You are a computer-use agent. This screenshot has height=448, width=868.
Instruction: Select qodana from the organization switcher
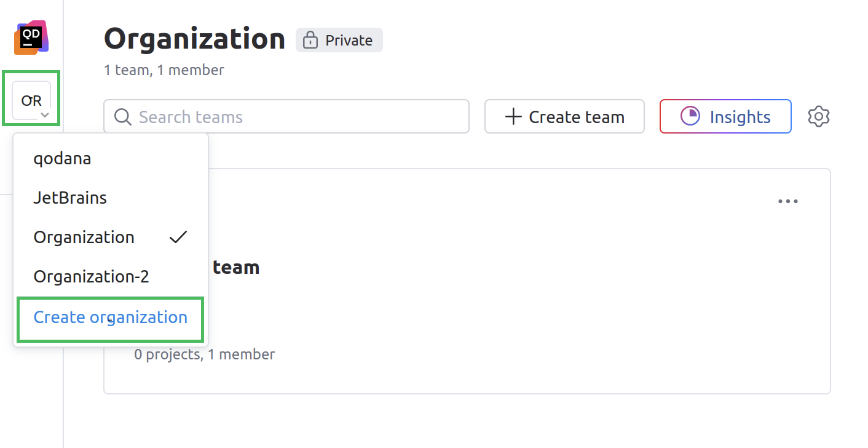[62, 158]
